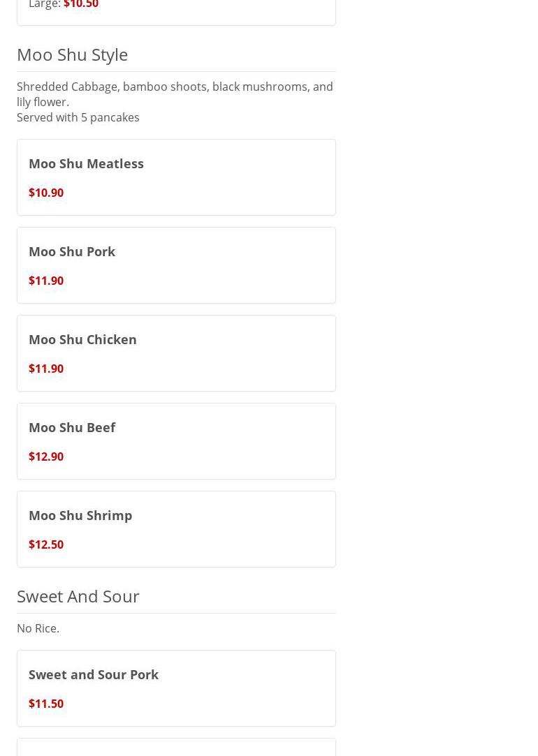Viewport: 538px width, 756px height.
Task: Select the Sweet And Sour section heading
Action: point(78,596)
